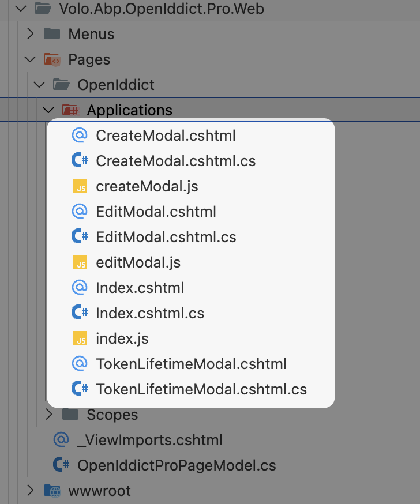This screenshot has width=420, height=504.
Task: Expand the Scopes folder
Action: (49, 414)
